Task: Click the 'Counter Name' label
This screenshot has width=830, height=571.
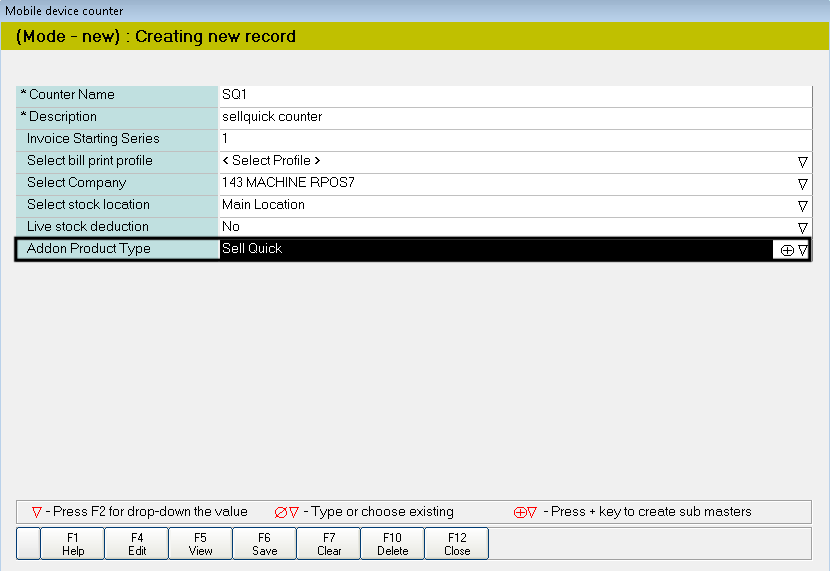Action: [x=71, y=95]
